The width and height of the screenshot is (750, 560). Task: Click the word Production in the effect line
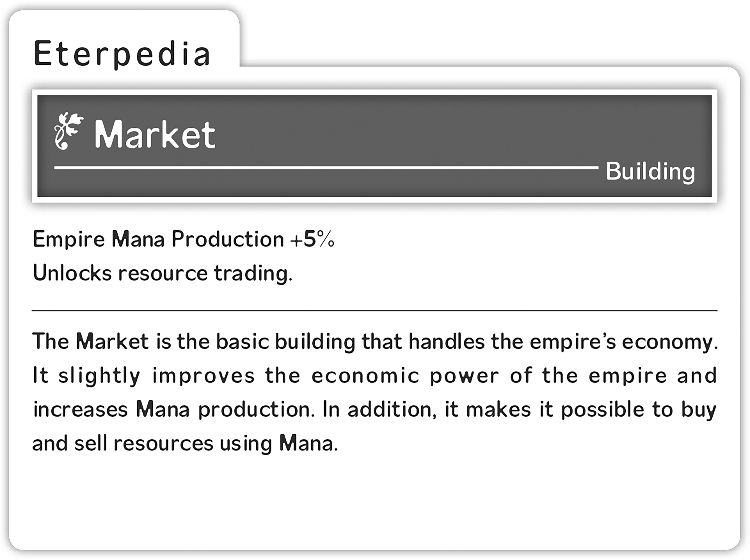point(227,239)
